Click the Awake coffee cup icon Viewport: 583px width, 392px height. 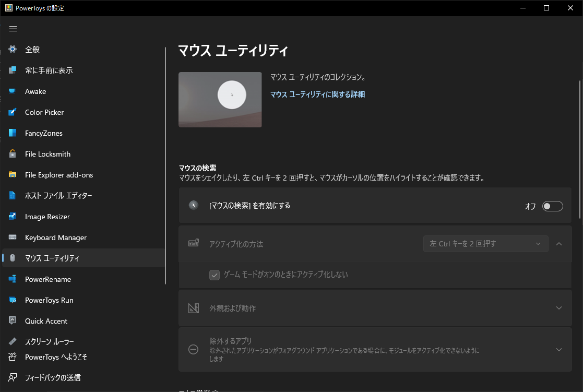(13, 91)
